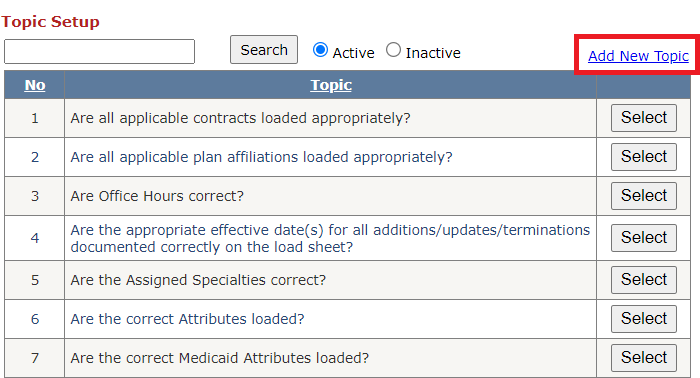
Task: Click the Medicaid Attributes topic text
Action: click(x=220, y=358)
